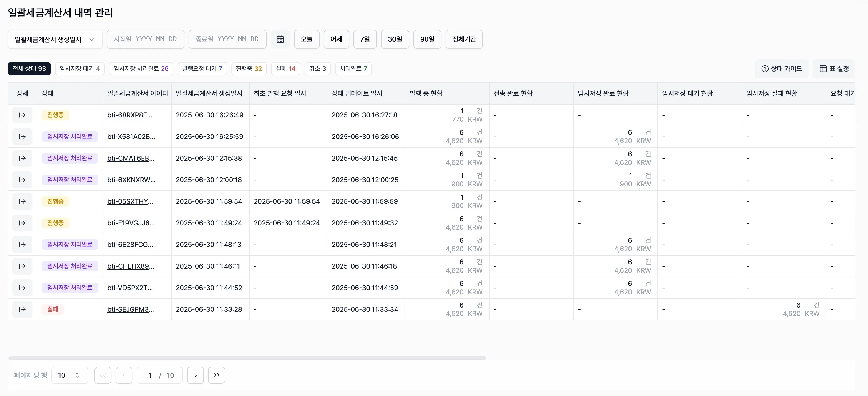Filter by 진행중 32 status tab
The image size is (868, 396).
249,68
